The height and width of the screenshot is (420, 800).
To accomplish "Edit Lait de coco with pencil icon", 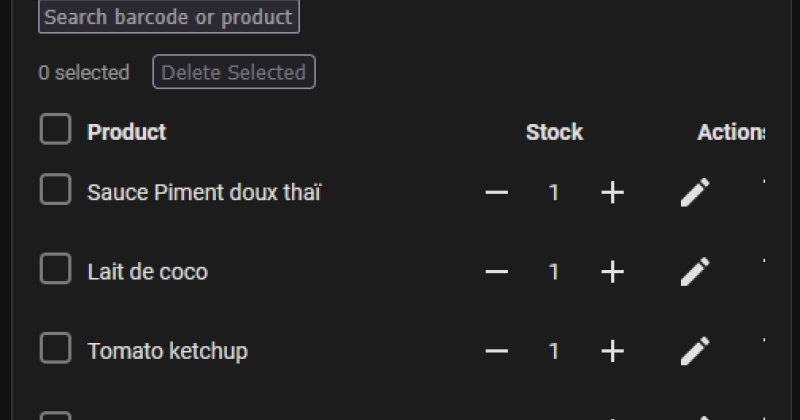I will [x=695, y=271].
